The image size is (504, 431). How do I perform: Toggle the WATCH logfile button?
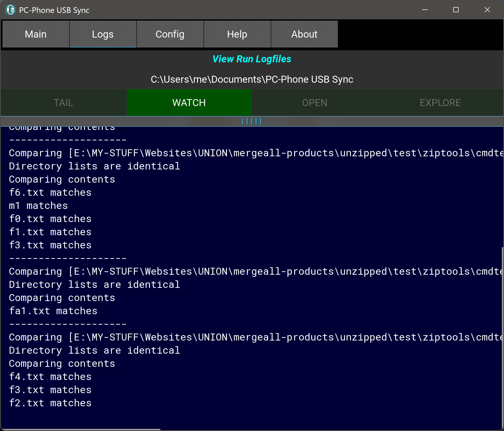coord(189,103)
